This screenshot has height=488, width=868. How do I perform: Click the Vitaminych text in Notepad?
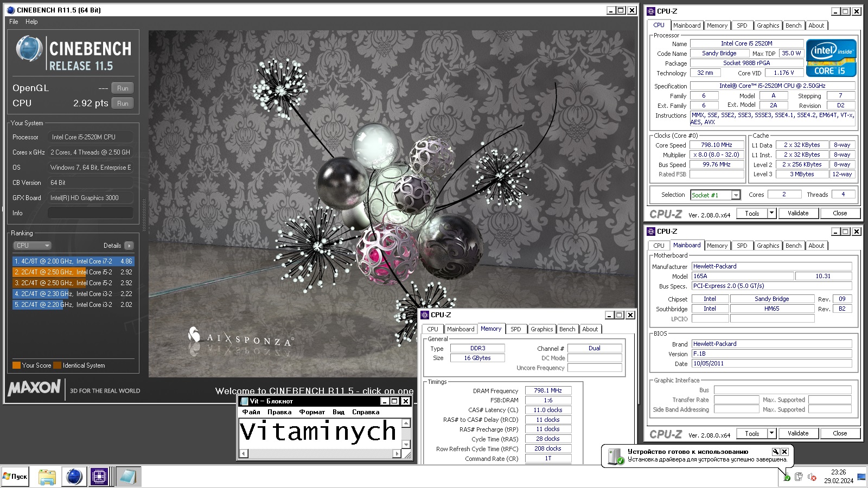[x=318, y=432]
